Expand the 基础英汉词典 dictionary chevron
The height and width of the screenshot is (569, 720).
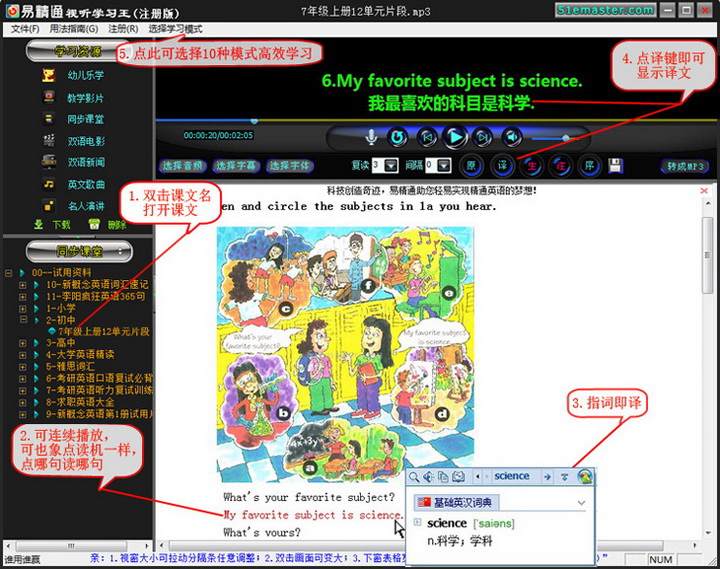click(x=581, y=503)
